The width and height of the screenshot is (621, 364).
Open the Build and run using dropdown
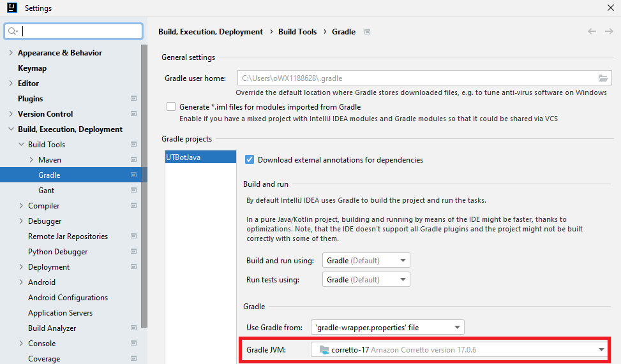coord(366,260)
